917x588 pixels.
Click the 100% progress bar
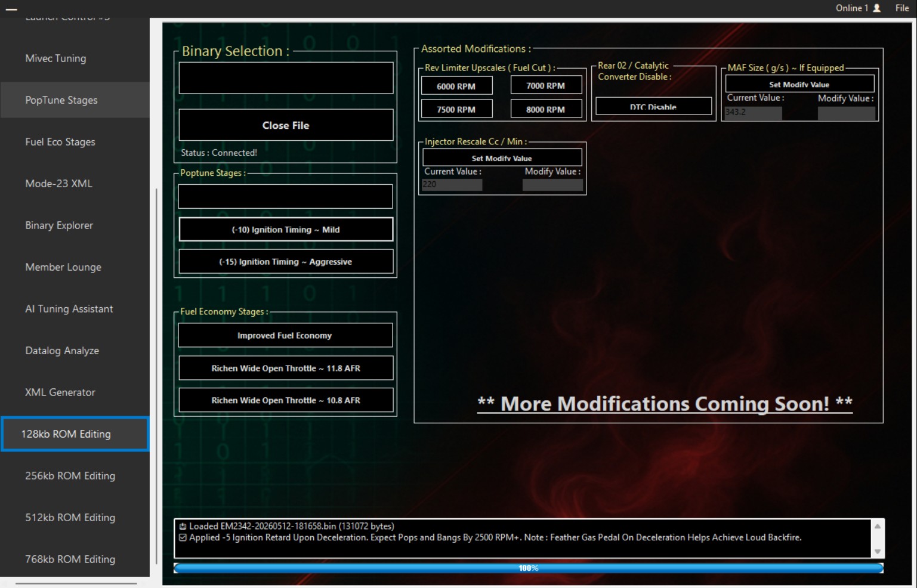[x=529, y=568]
